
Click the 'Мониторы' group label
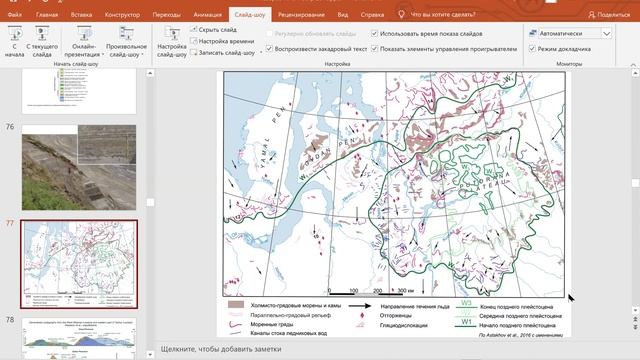(569, 64)
